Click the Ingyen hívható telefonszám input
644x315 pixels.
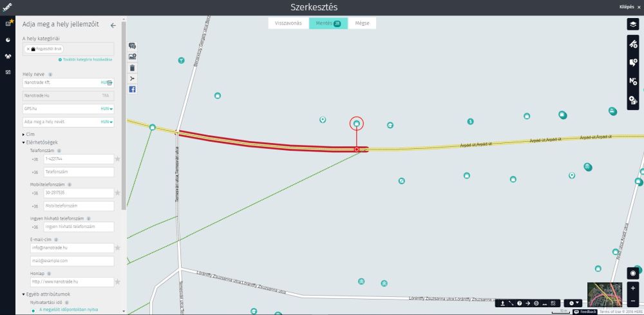pos(79,227)
